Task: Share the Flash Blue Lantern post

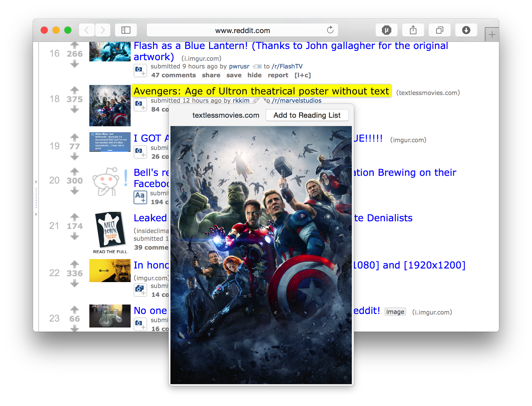Action: [x=211, y=75]
